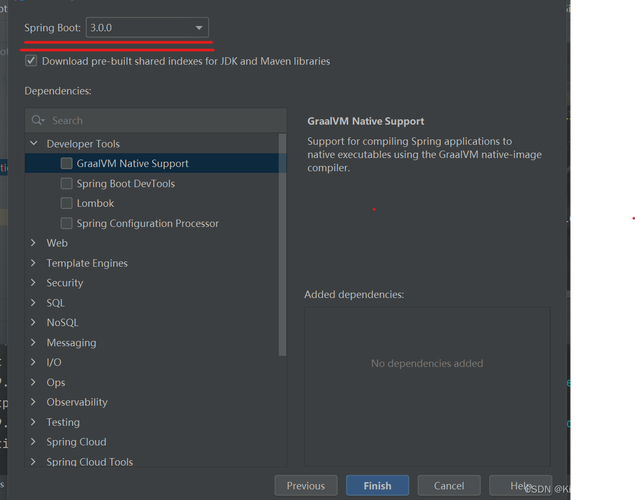Enable Spring Boot DevTools dependency
The width and height of the screenshot is (635, 500).
click(66, 183)
